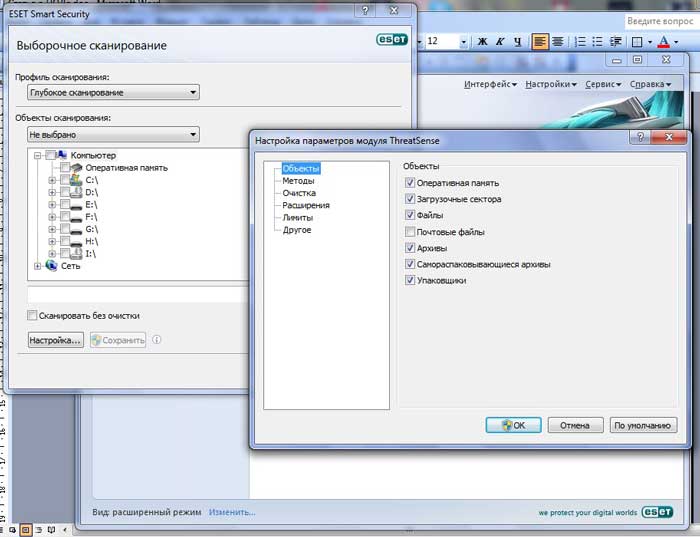Select Очистка in ThreatSense tree

[x=299, y=193]
